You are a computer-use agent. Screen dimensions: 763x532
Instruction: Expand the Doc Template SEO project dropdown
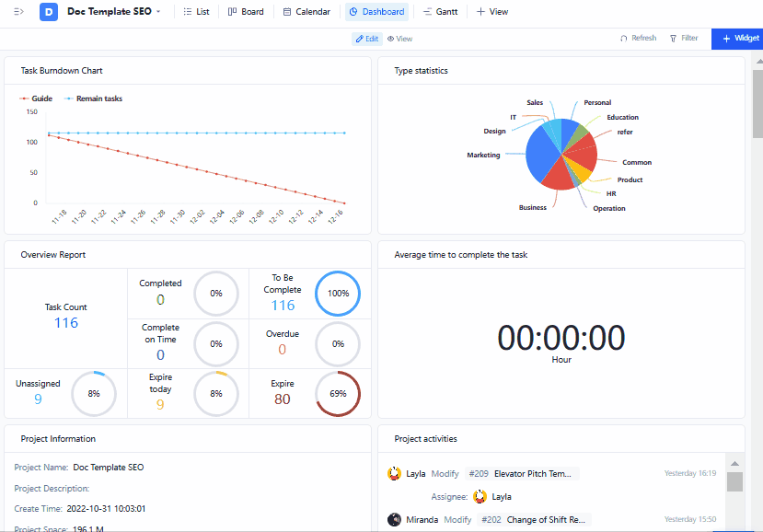pyautogui.click(x=158, y=12)
